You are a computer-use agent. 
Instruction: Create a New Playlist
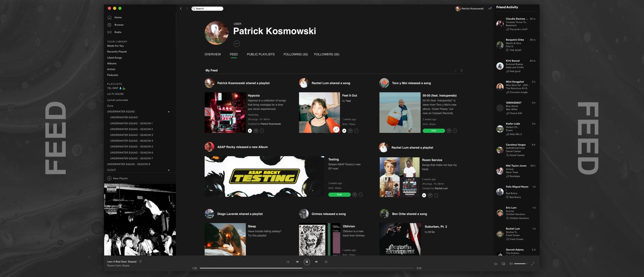tap(117, 178)
